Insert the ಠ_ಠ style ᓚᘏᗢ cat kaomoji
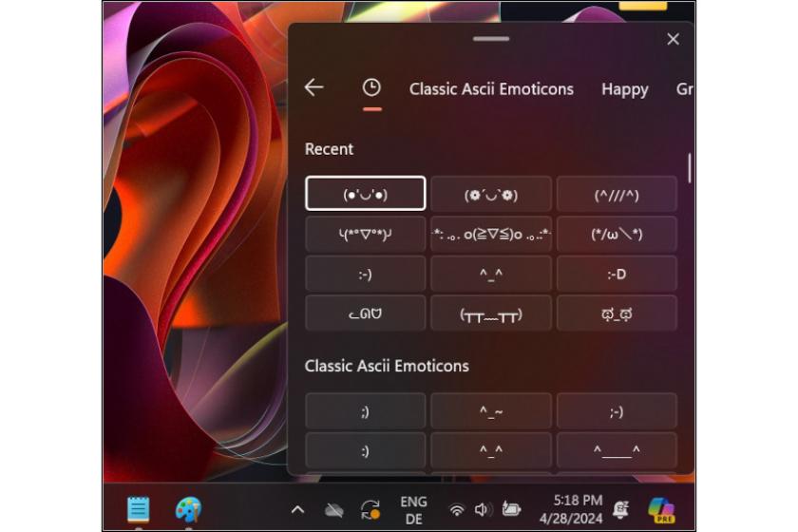This screenshot has height=532, width=798. pyautogui.click(x=366, y=313)
